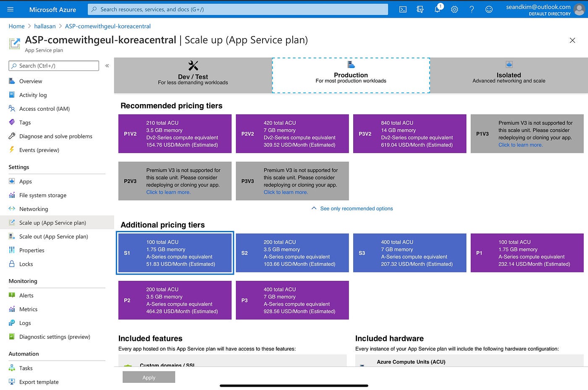The width and height of the screenshot is (588, 390).
Task: Open Scale out (App Service plan) menu item
Action: (57, 236)
